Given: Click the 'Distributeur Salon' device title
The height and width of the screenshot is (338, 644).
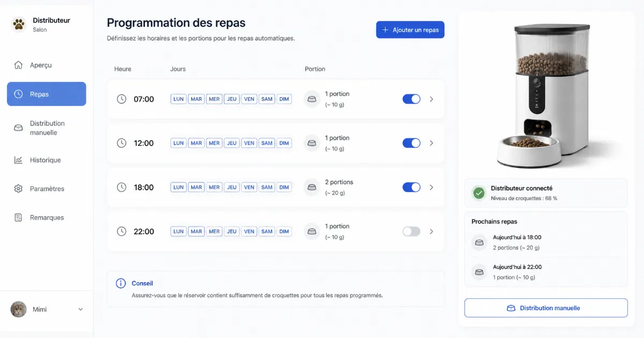Looking at the screenshot, I should coord(52,25).
